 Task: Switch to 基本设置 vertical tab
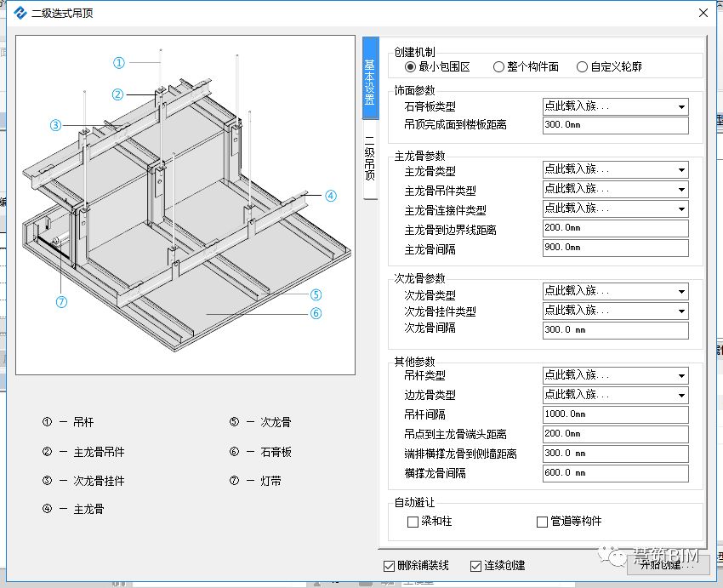[x=370, y=78]
